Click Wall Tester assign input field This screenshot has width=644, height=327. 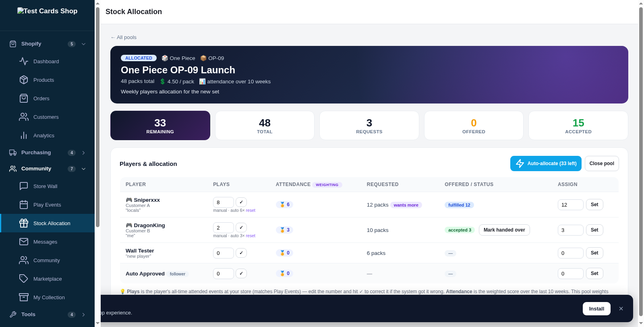(571, 253)
